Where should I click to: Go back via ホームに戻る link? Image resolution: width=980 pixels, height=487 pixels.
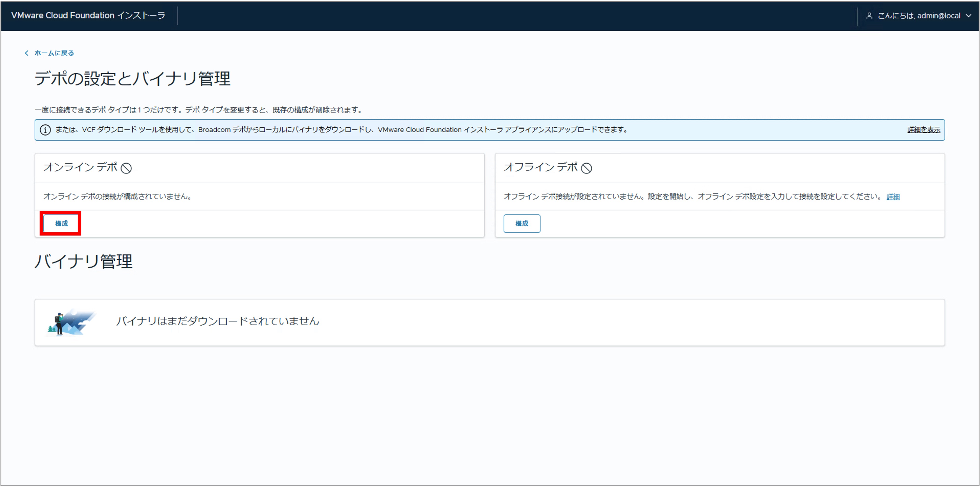point(54,53)
